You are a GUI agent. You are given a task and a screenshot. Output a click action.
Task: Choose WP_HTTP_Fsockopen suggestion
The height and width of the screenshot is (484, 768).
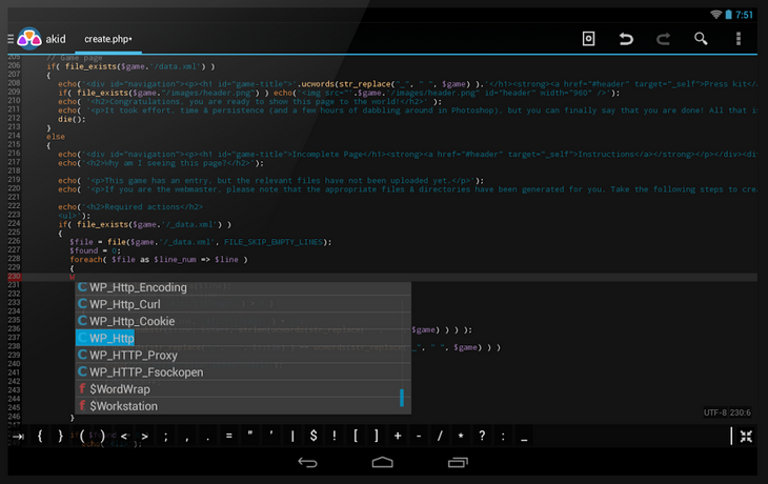tap(243, 372)
